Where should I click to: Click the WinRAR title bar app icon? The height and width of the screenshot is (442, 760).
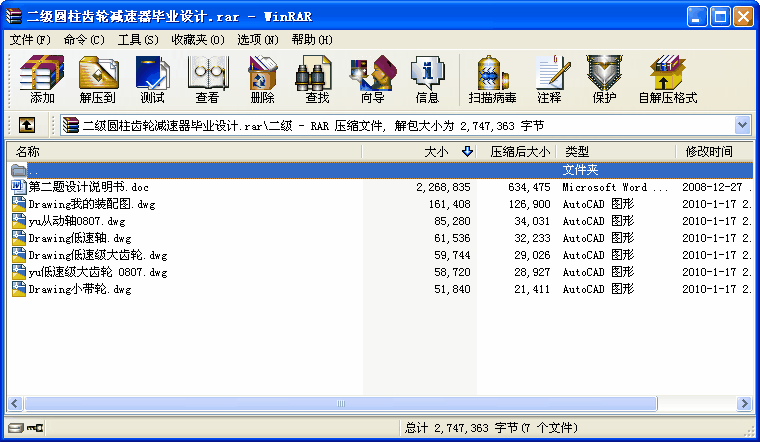[x=14, y=16]
